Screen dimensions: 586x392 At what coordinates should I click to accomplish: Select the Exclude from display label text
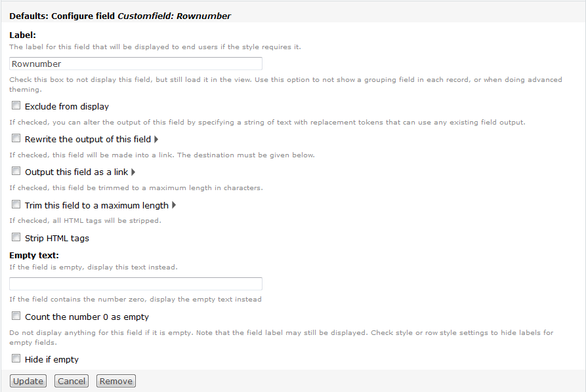67,107
